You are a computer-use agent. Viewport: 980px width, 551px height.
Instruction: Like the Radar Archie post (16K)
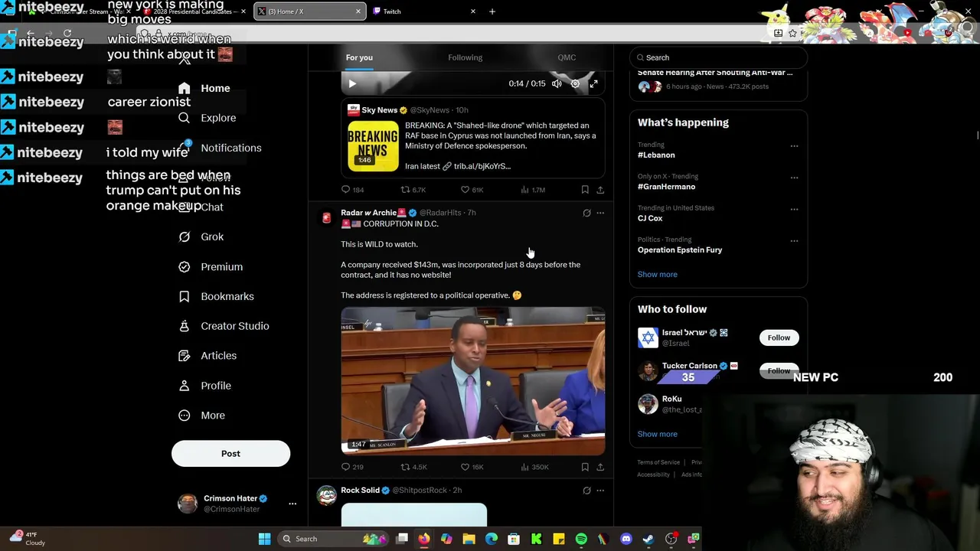(x=472, y=467)
